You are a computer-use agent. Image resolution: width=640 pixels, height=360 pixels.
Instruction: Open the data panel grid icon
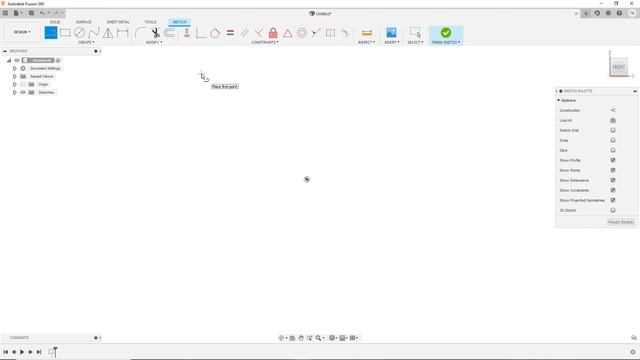point(5,13)
